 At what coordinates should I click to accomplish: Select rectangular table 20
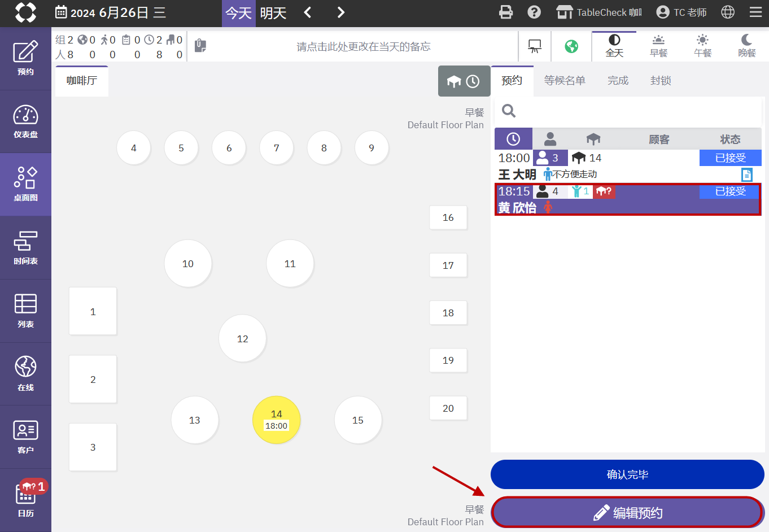448,408
